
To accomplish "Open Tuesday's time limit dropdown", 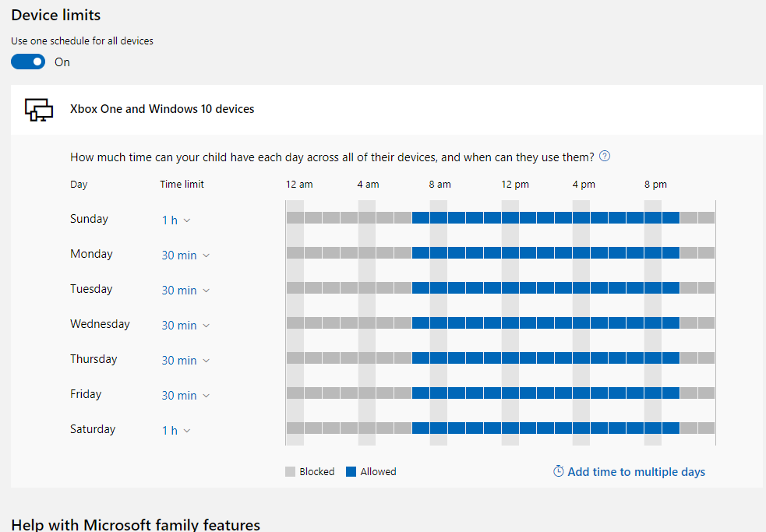I will 185,290.
